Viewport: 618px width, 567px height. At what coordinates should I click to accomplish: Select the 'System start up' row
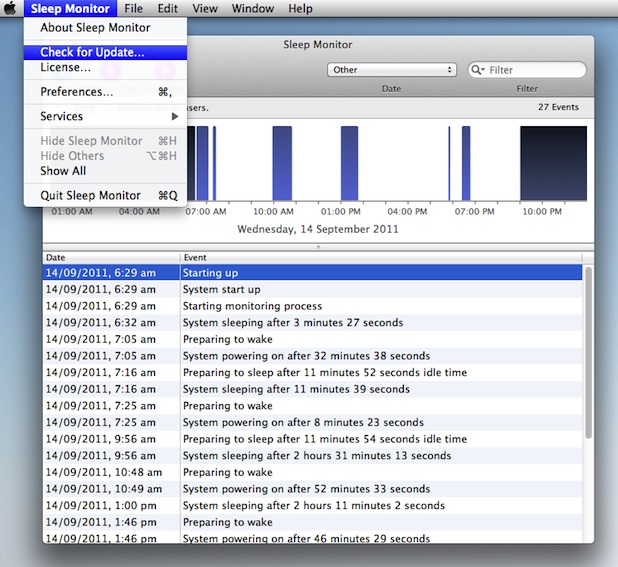pos(313,289)
